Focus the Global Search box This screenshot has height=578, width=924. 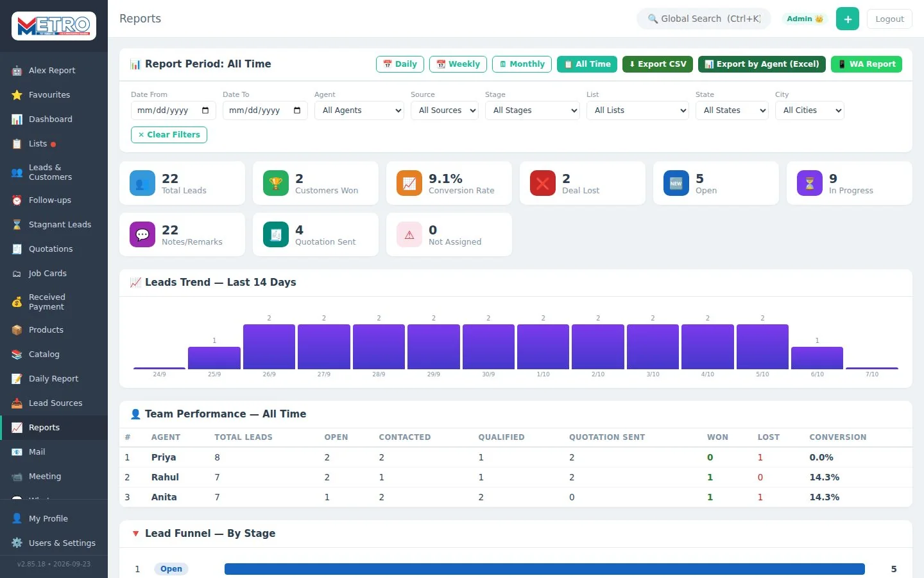(x=705, y=19)
